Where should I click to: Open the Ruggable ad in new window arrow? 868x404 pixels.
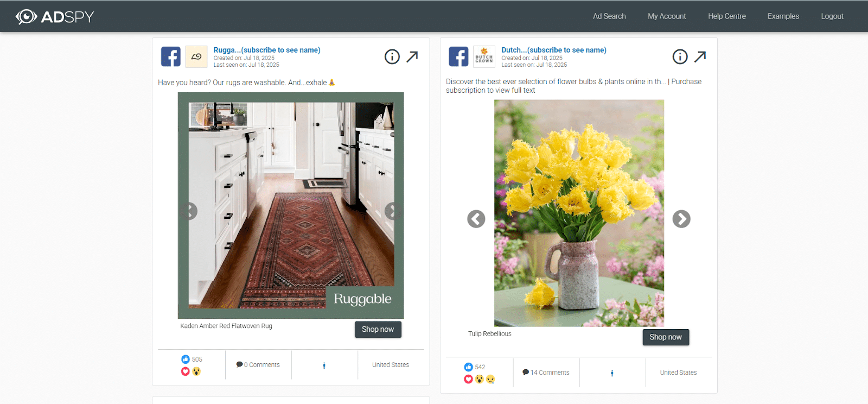[x=412, y=56]
